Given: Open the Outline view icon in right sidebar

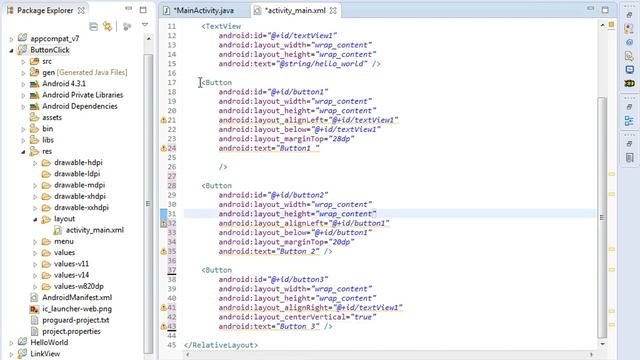Looking at the screenshot, I should tap(629, 121).
